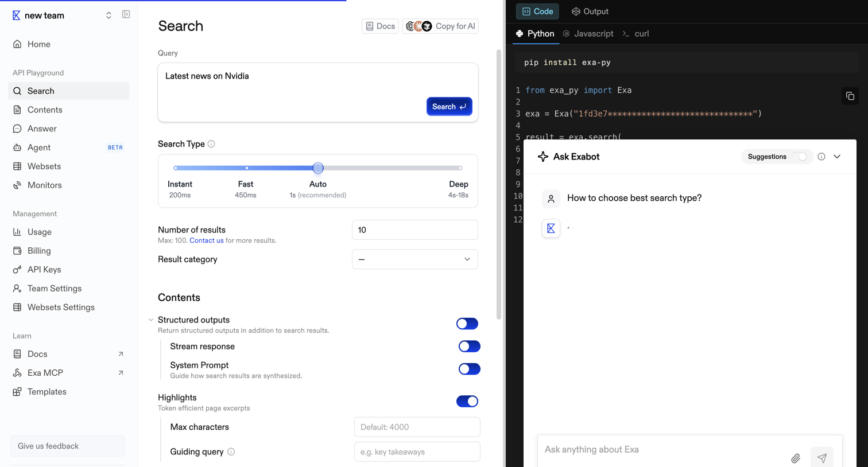Open Docs external link arrow in sidebar

pyautogui.click(x=121, y=354)
